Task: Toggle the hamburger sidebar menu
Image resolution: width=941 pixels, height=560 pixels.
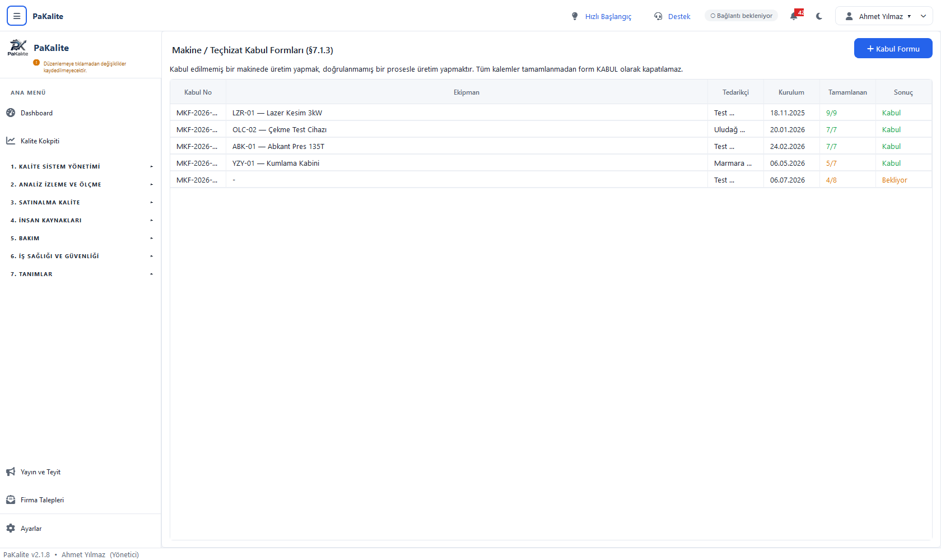Action: (17, 16)
